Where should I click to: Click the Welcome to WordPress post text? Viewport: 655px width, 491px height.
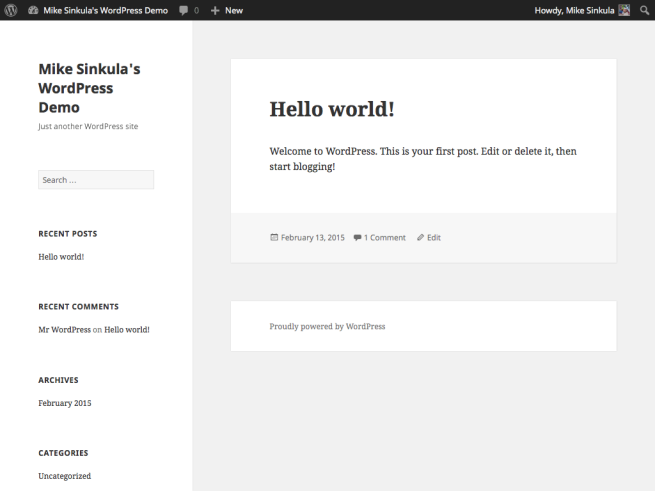coord(423,159)
